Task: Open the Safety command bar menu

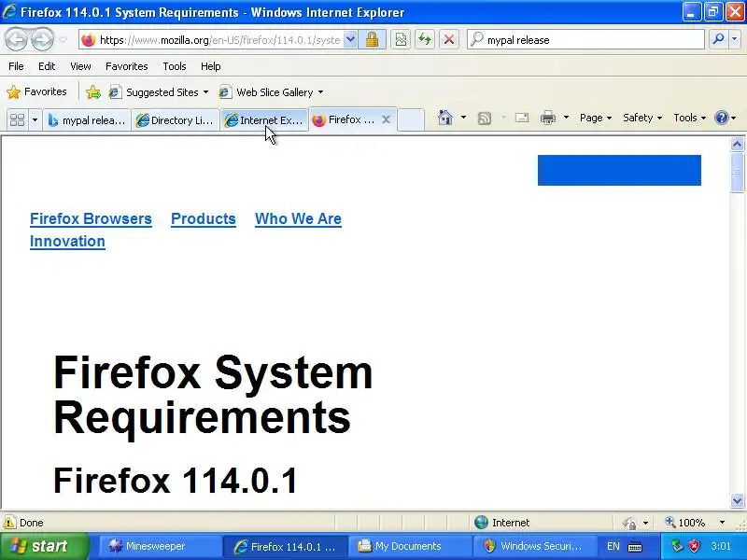Action: 642,118
